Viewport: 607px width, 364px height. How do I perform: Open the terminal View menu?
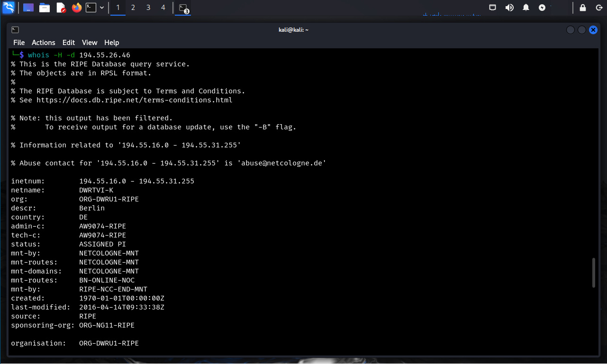90,43
